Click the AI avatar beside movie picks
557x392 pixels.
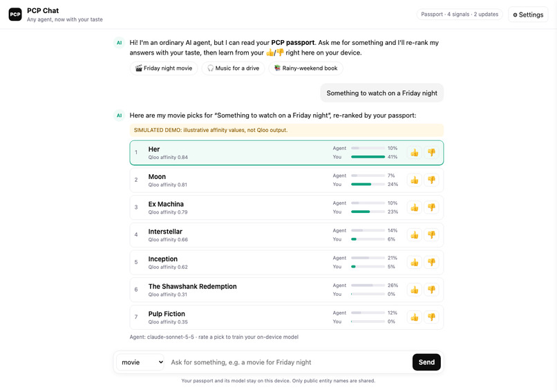tap(119, 115)
